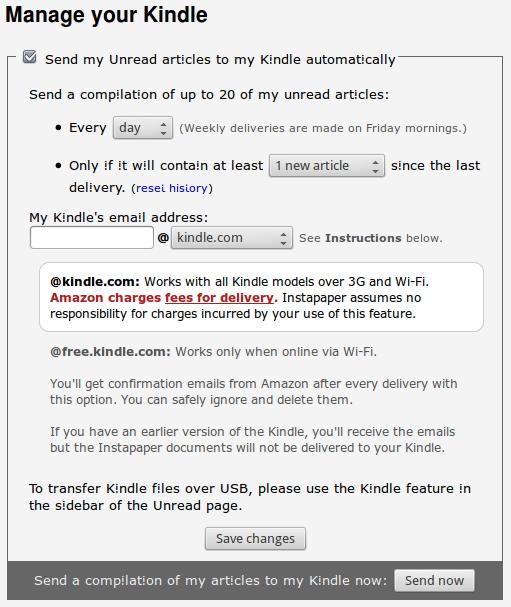Click the red 'Amazon charges' warning text

click(105, 298)
